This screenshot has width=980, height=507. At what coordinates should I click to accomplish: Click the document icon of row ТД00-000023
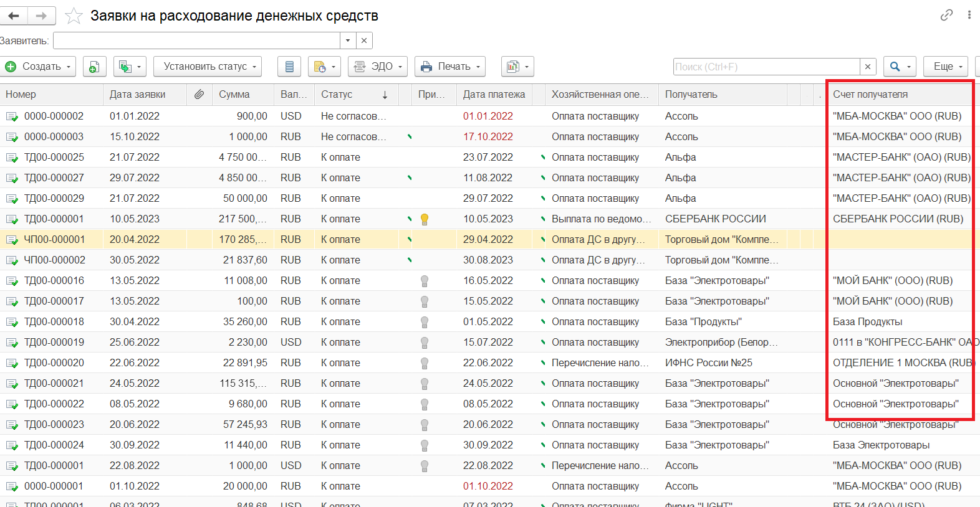click(12, 425)
